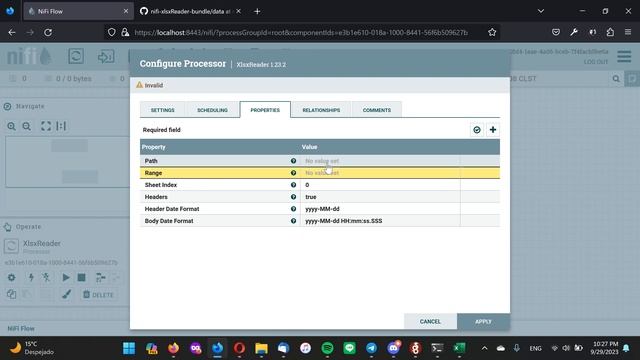Image resolution: width=640 pixels, height=360 pixels.
Task: Open the Windows Start menu
Action: point(129,348)
